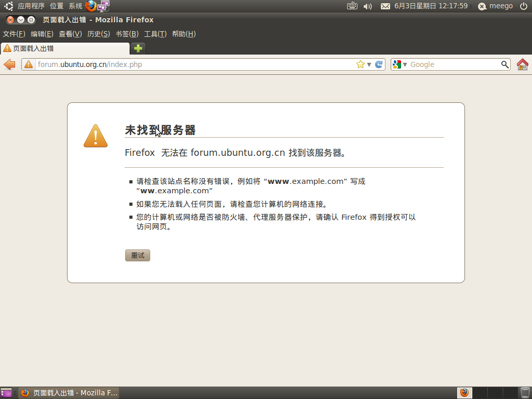Expand the search engine selector dropdown arrow
Image resolution: width=532 pixels, height=399 pixels.
405,64
